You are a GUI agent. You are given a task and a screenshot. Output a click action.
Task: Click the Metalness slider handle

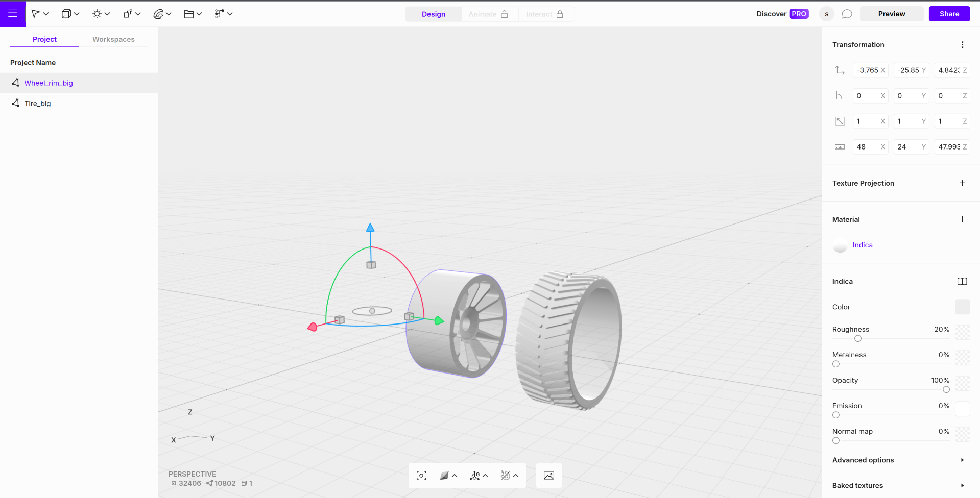click(x=836, y=364)
